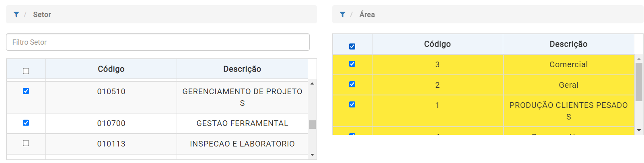Uncheck the Produção Clientes Pesados checkbox

tap(352, 104)
